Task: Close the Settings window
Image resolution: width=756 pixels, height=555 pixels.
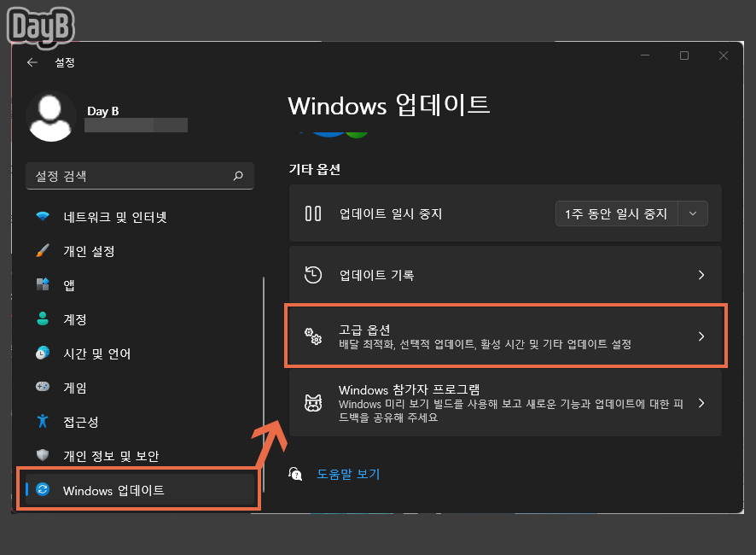Action: click(x=724, y=55)
